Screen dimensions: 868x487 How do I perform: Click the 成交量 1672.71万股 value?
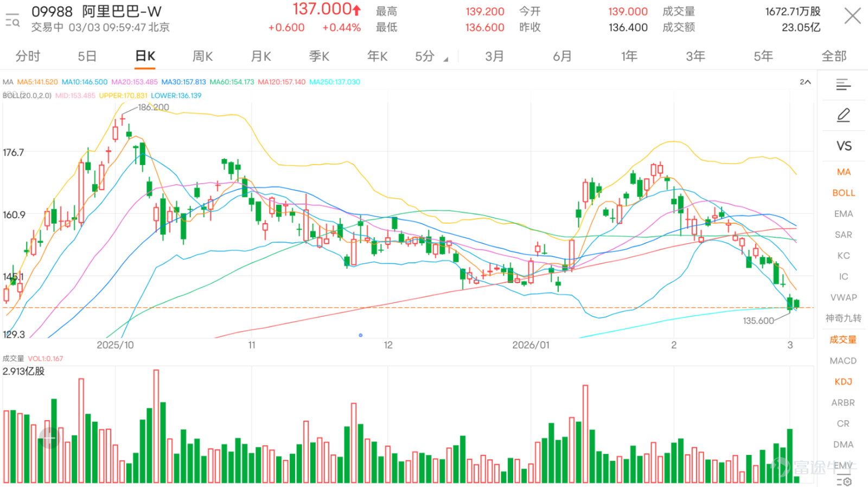coord(793,11)
